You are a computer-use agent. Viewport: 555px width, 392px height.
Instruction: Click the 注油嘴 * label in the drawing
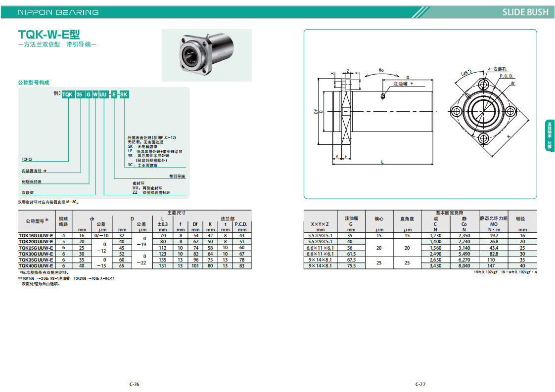[x=403, y=84]
